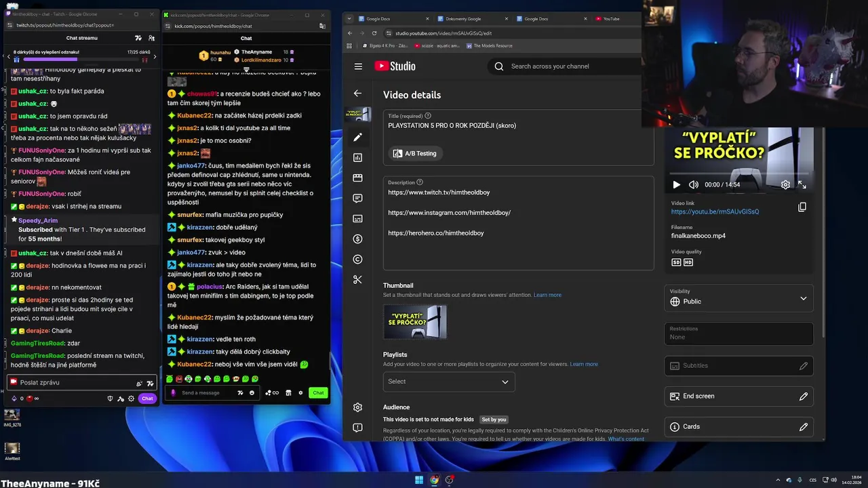
Task: Open Chrome tab search chevron in Studio window
Action: point(349,18)
